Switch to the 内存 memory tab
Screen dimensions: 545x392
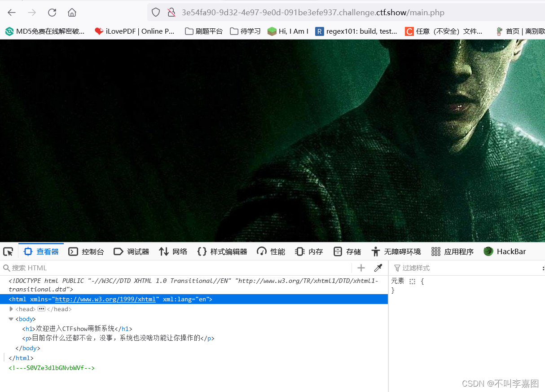(309, 251)
